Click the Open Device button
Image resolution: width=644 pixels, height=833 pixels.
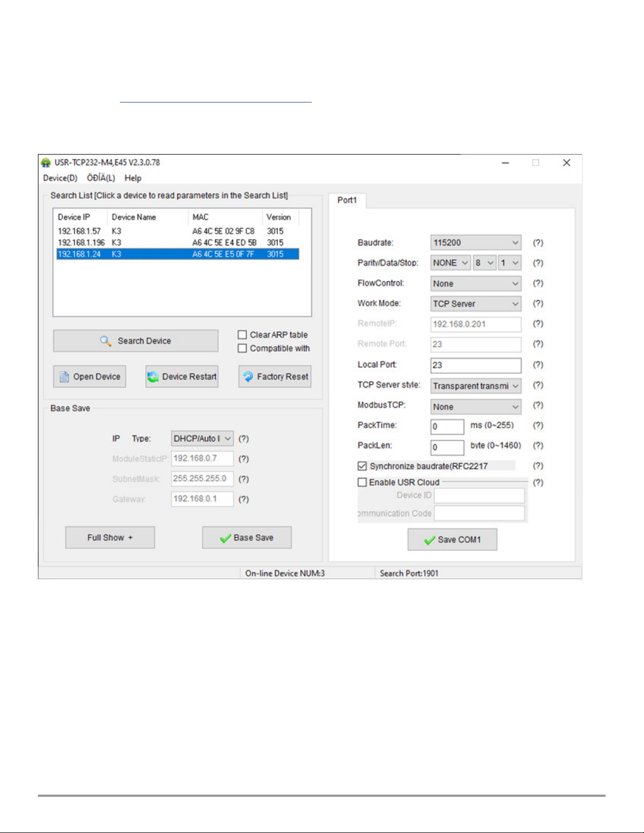coord(89,377)
